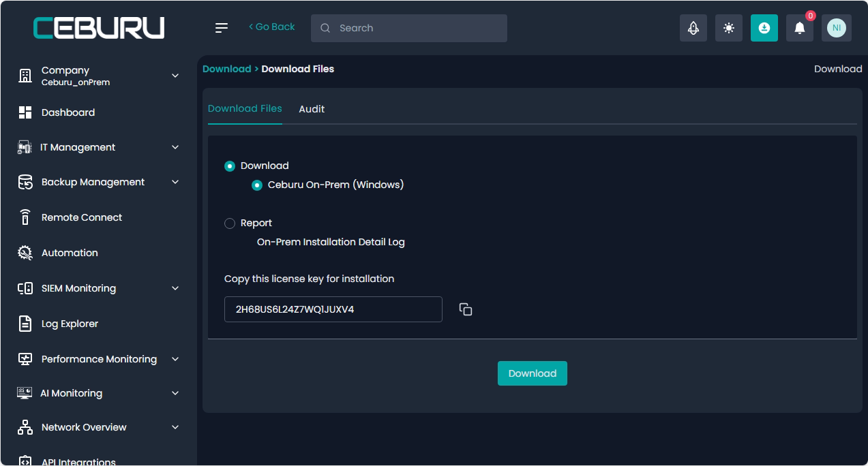The image size is (868, 466).
Task: Click the Ceburu logo
Action: [99, 28]
